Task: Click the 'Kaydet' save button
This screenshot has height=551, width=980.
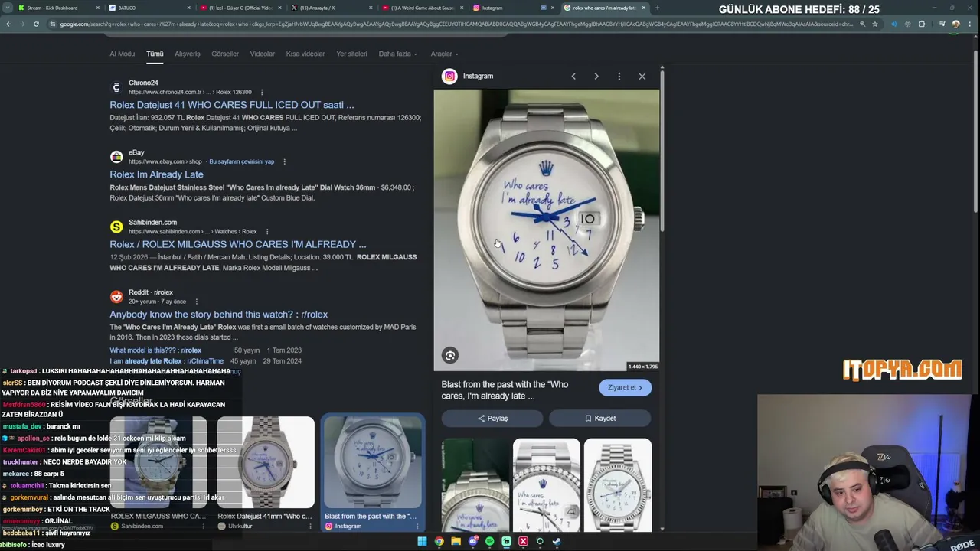Action: (x=599, y=419)
